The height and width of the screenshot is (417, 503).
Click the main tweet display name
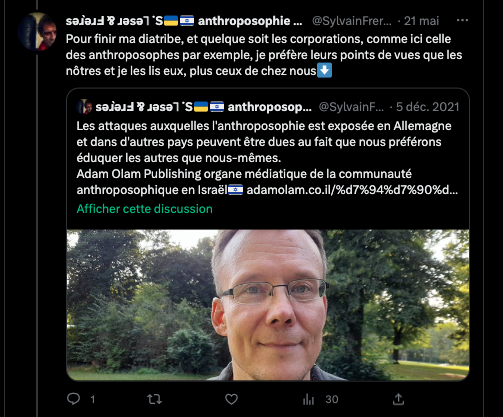(x=184, y=21)
